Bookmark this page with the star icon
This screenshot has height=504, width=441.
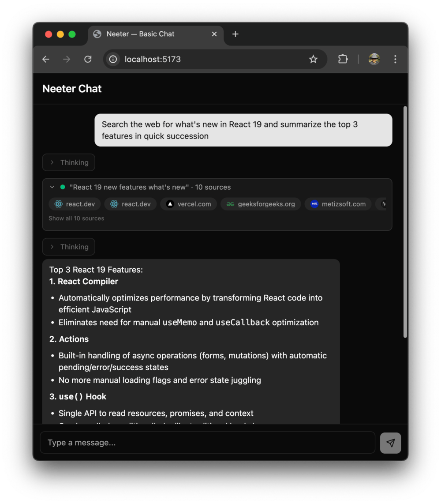313,59
